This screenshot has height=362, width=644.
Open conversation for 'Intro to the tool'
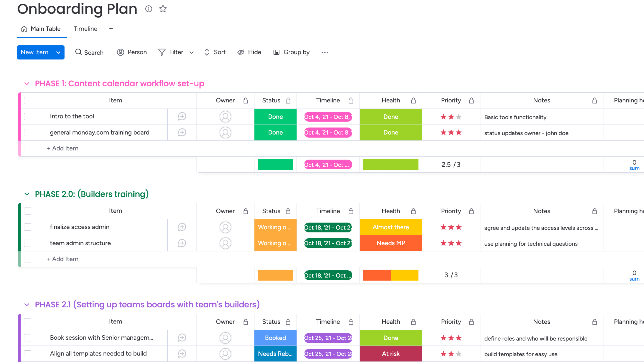click(182, 116)
